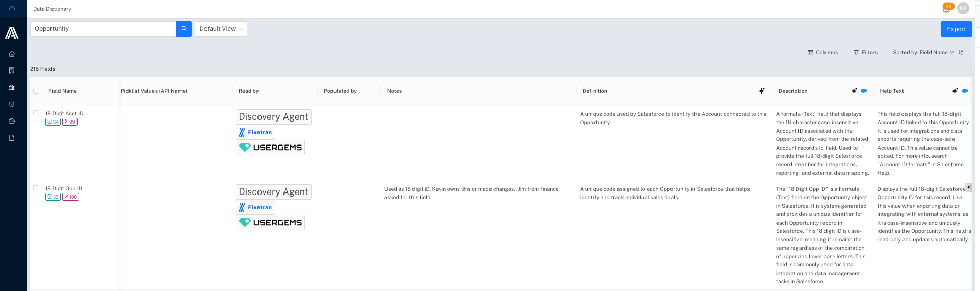Click the 215 Fields count label
980x291 pixels.
[42, 69]
